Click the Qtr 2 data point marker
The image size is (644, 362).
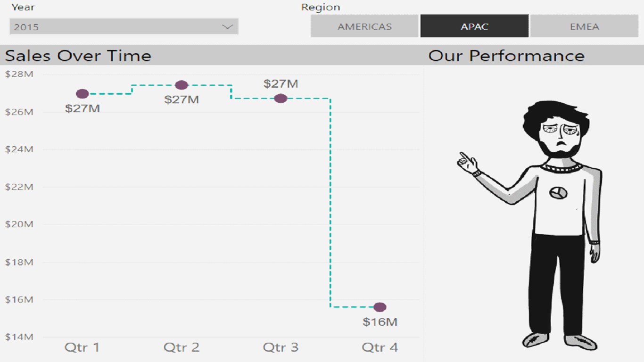(182, 85)
